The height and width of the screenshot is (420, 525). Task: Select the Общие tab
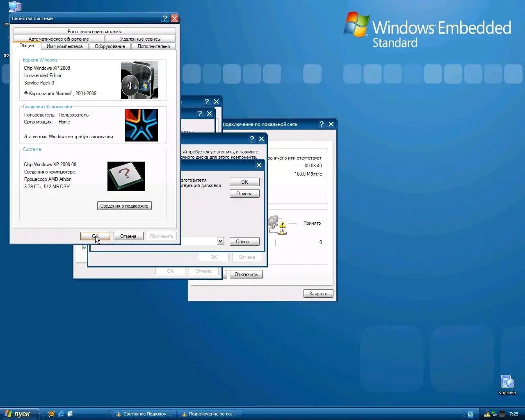[27, 46]
